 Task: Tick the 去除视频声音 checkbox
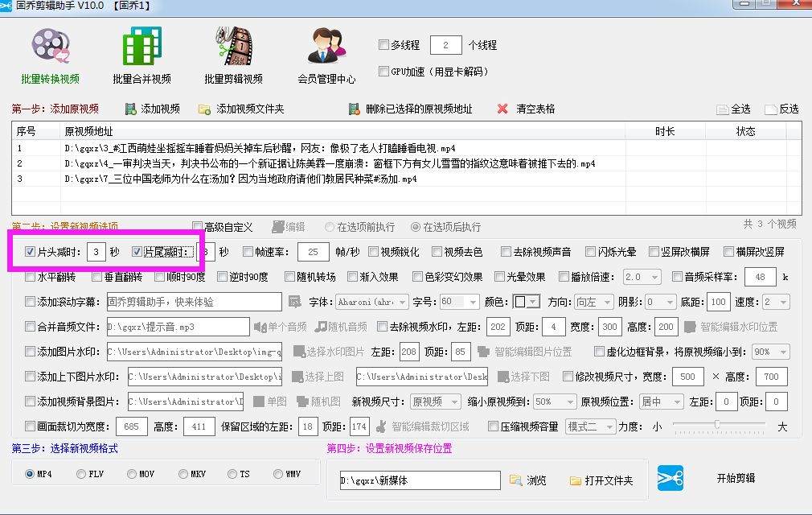click(x=506, y=252)
